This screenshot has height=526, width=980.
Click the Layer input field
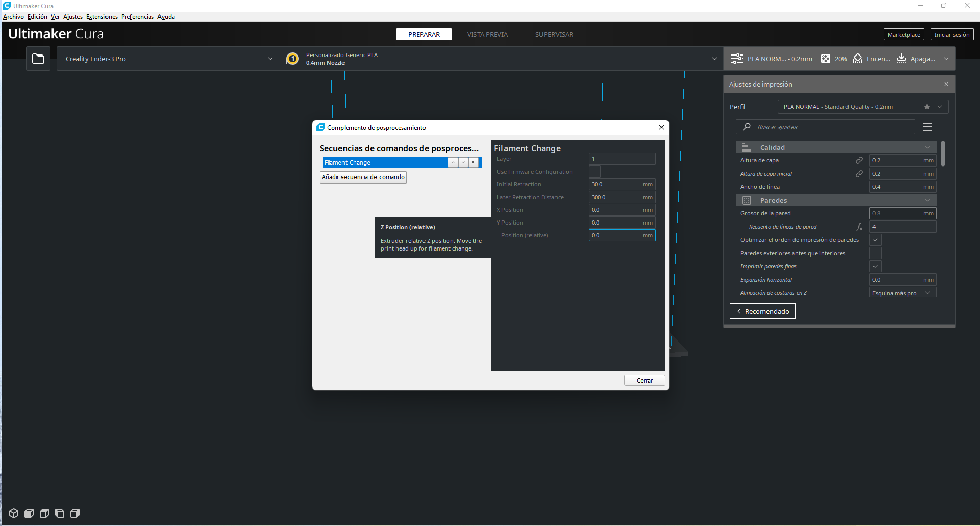click(622, 159)
